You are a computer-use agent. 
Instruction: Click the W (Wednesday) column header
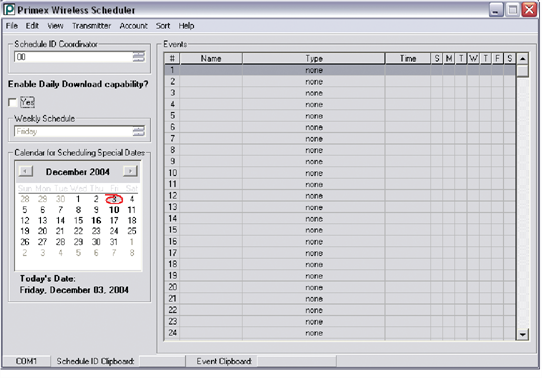click(473, 58)
